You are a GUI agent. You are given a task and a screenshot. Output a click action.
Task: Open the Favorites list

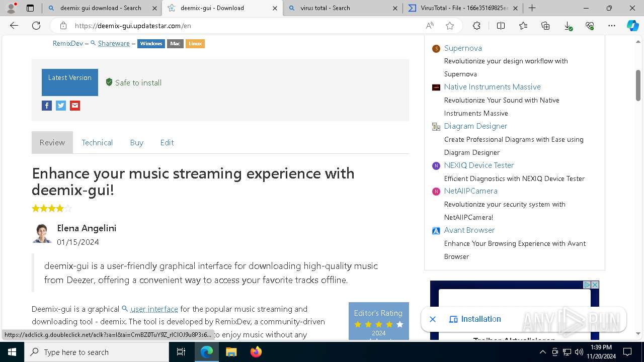(x=523, y=26)
